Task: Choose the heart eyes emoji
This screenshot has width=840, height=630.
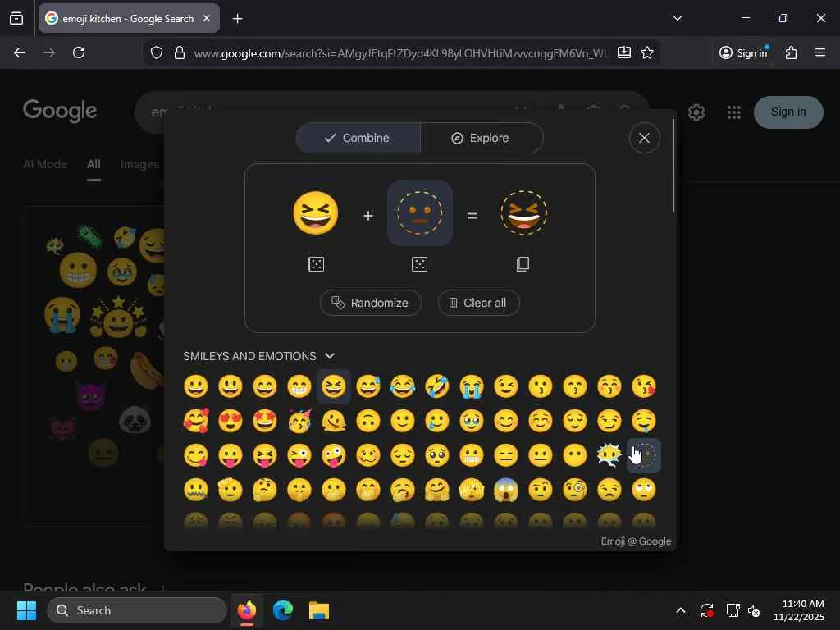Action: (x=231, y=421)
